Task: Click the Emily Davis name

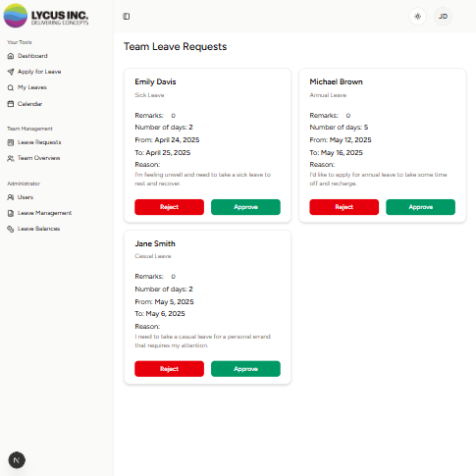Action: coord(155,81)
